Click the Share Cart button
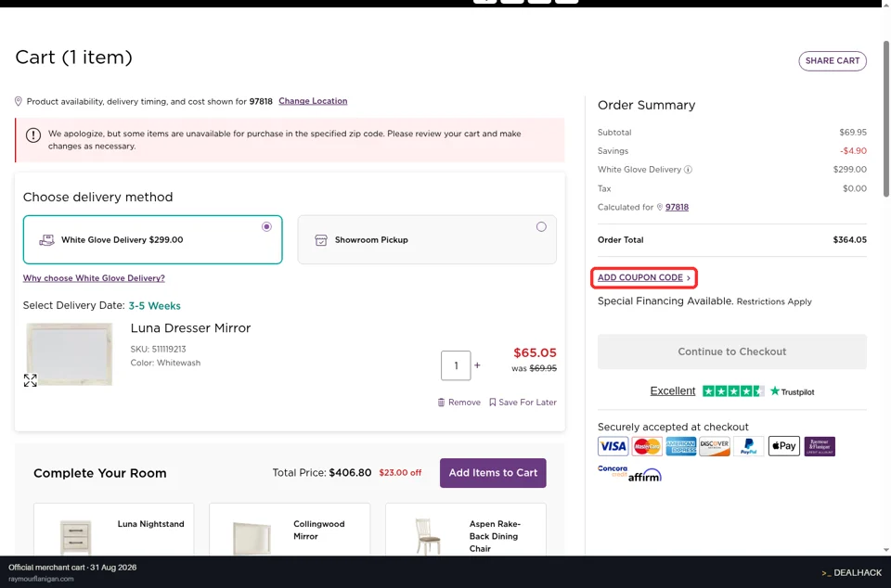 tap(833, 60)
